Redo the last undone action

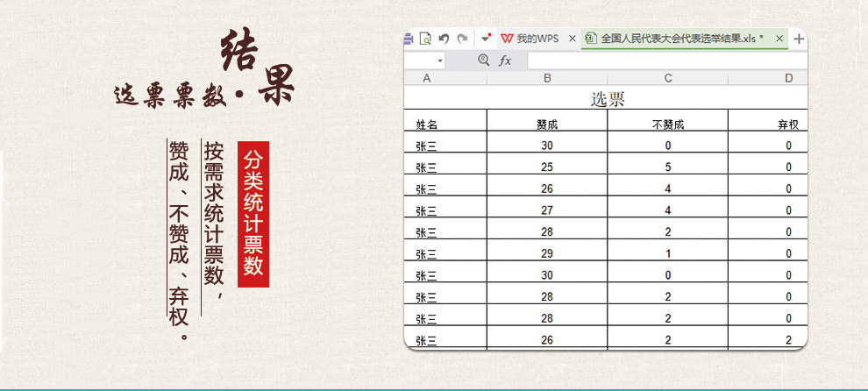tap(462, 39)
